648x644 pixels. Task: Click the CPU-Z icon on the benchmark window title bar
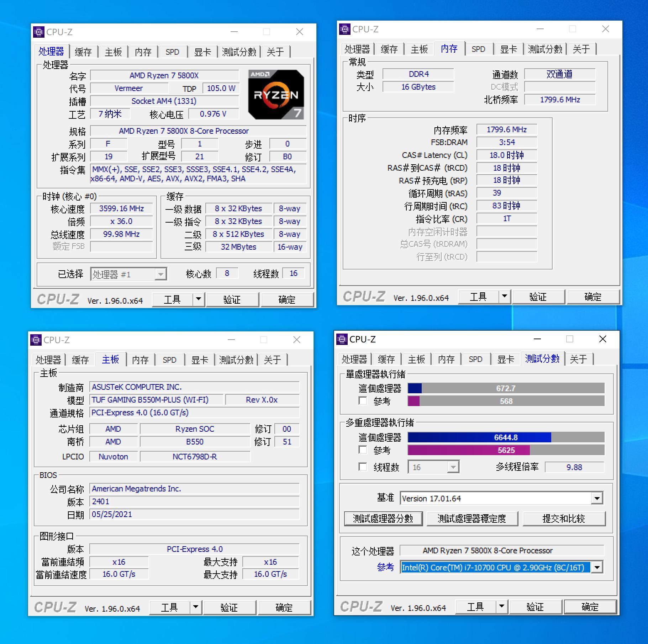coord(342,339)
